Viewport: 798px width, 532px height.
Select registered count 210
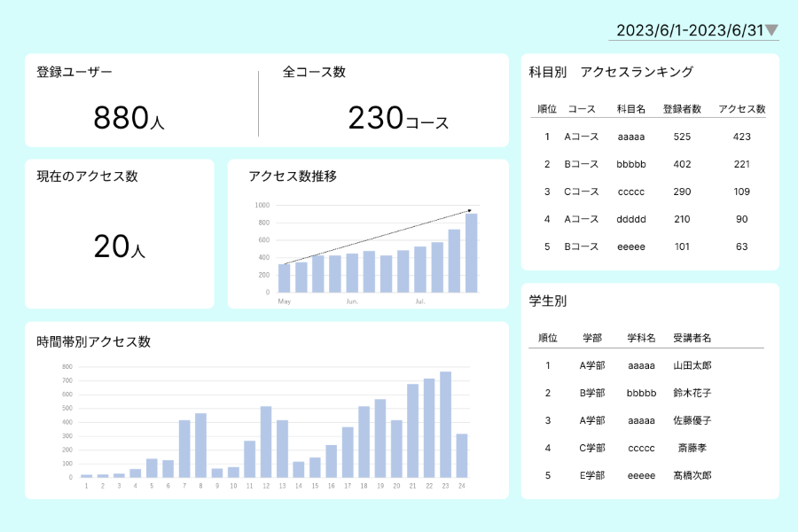point(682,219)
